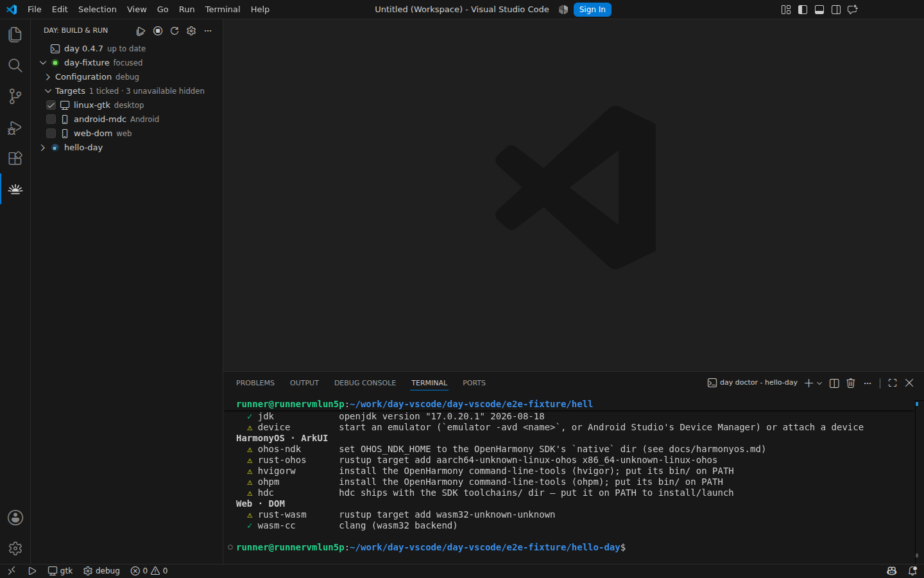Stop the running build in Day panel
Image resolution: width=924 pixels, height=578 pixels.
tap(158, 31)
